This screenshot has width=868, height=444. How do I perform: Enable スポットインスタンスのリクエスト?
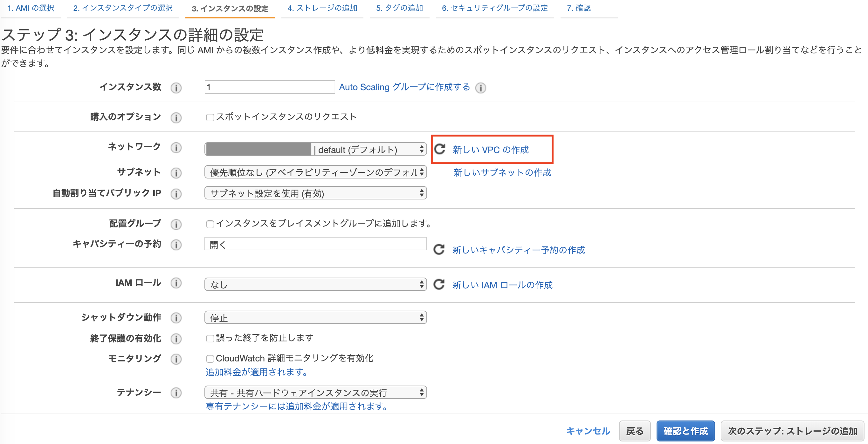pos(210,117)
